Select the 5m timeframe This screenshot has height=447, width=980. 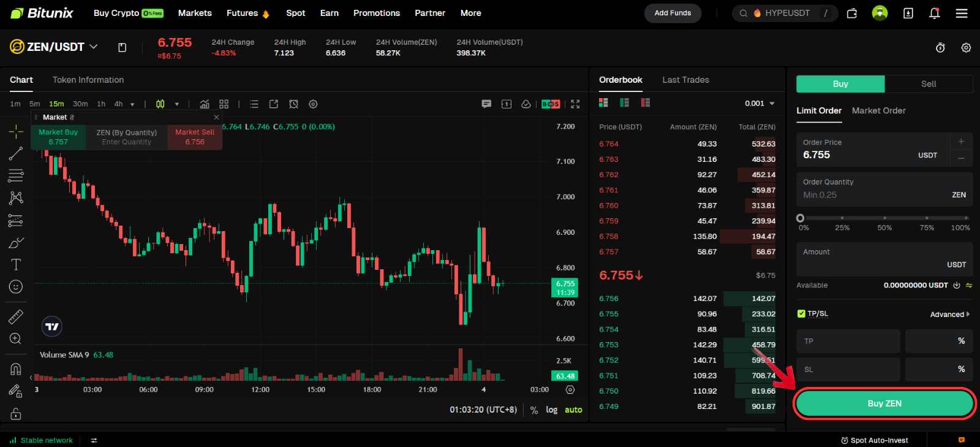click(35, 104)
